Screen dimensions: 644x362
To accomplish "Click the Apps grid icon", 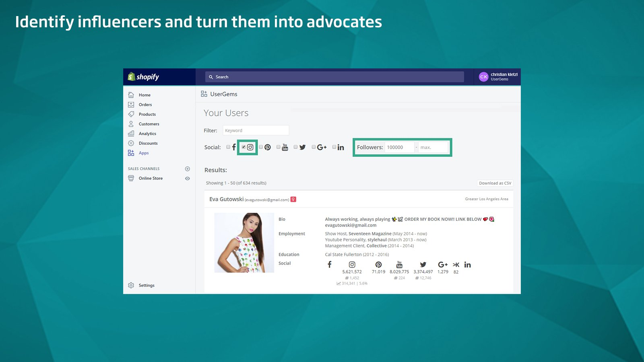I will (131, 153).
